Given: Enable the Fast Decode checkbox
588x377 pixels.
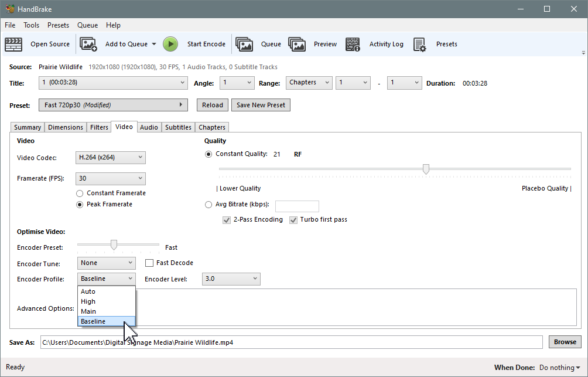Looking at the screenshot, I should pyautogui.click(x=149, y=263).
